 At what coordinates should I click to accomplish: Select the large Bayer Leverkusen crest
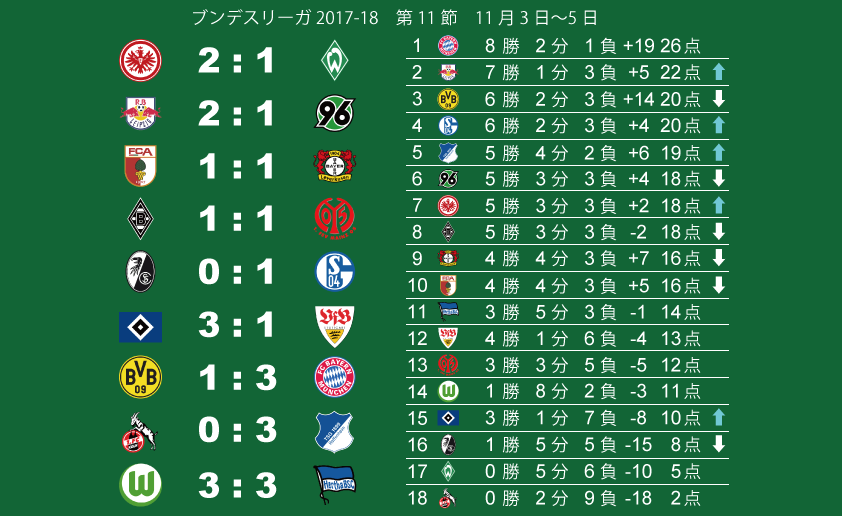tap(335, 165)
